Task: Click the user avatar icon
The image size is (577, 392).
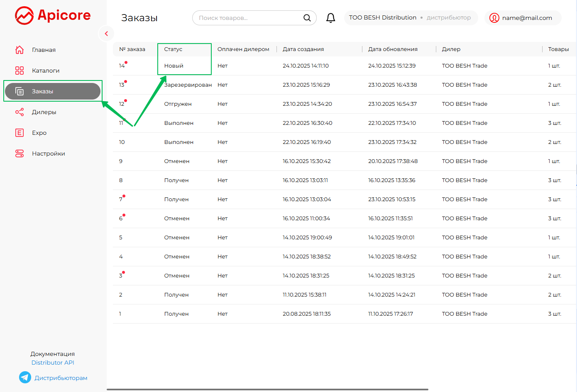Action: click(x=494, y=18)
